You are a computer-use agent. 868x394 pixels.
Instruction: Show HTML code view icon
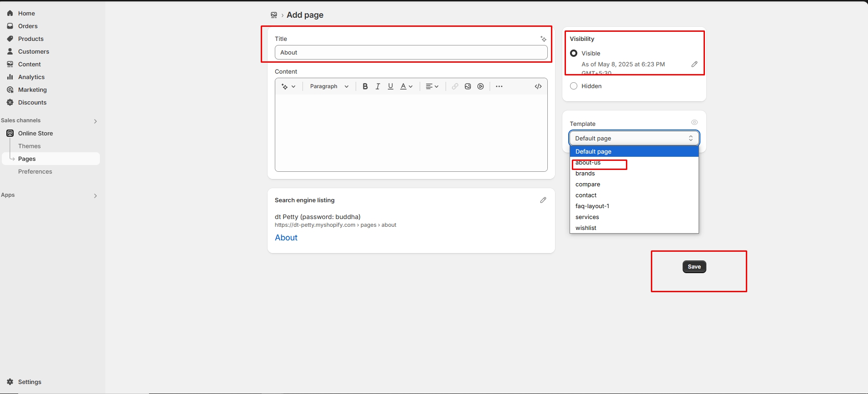(x=538, y=86)
